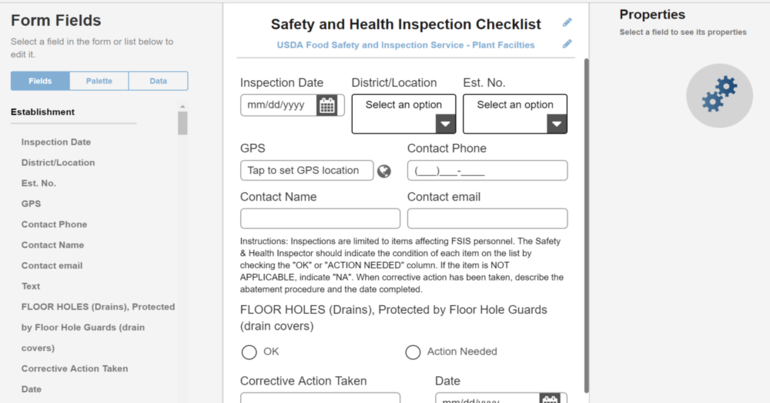770x403 pixels.
Task: Switch to the Data tab
Action: (x=158, y=81)
